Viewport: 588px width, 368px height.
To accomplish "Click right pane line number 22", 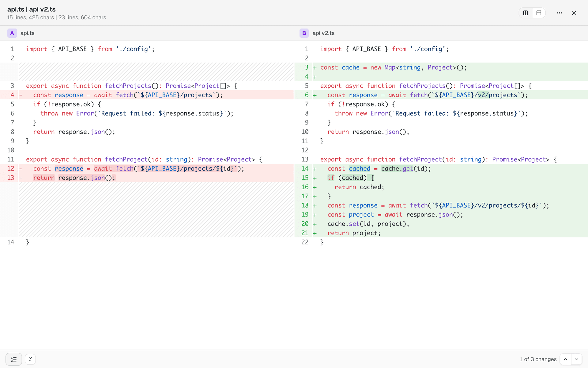I will click(305, 242).
